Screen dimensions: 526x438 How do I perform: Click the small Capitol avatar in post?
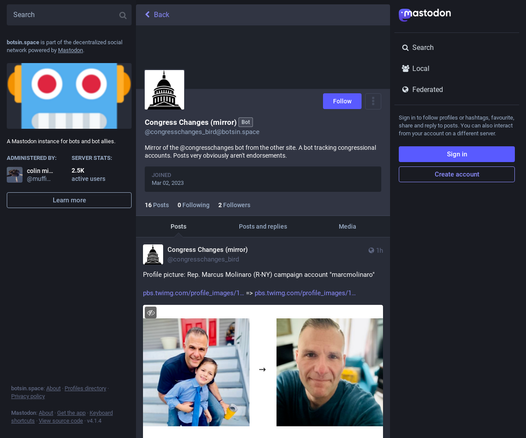tap(153, 254)
